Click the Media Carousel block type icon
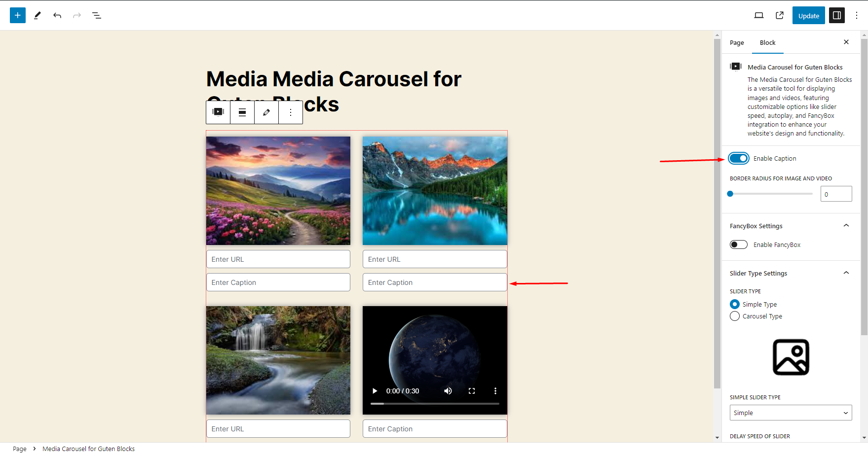The image size is (868, 454). [x=218, y=112]
